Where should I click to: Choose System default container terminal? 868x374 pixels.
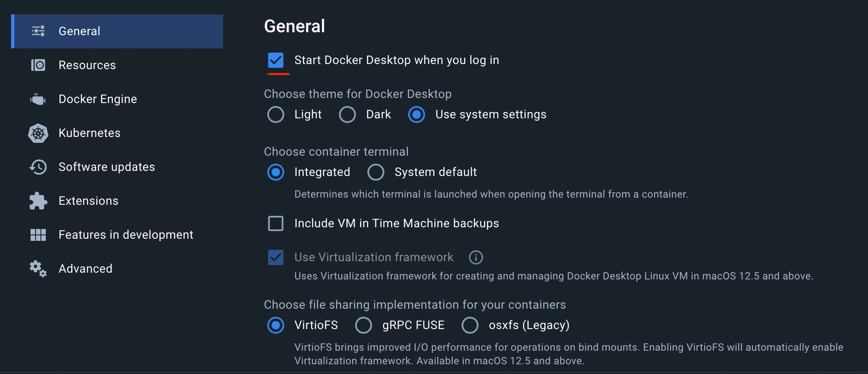(376, 172)
